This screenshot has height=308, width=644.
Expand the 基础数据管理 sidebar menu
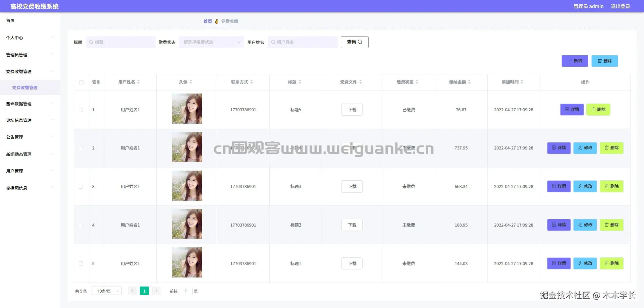(x=30, y=104)
